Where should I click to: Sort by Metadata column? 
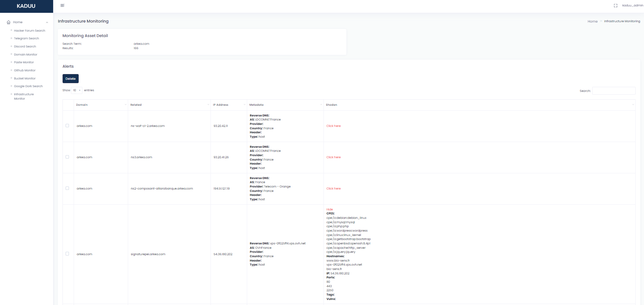pyautogui.click(x=285, y=105)
